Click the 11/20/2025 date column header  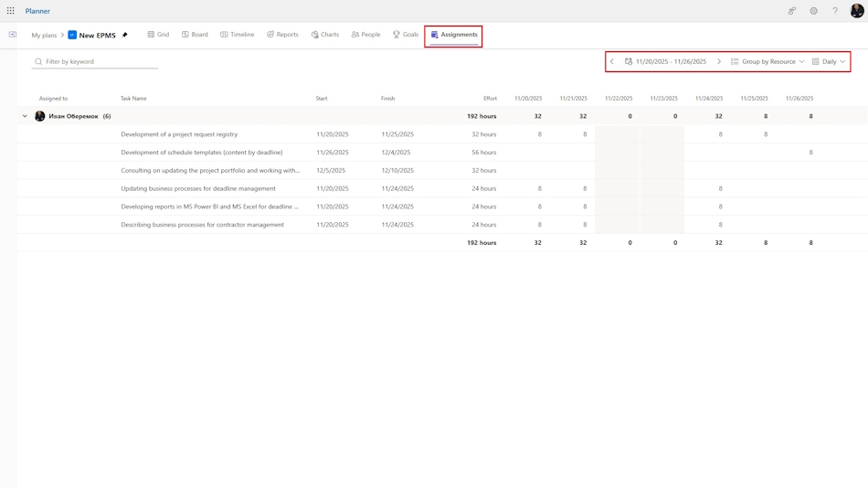coord(528,99)
